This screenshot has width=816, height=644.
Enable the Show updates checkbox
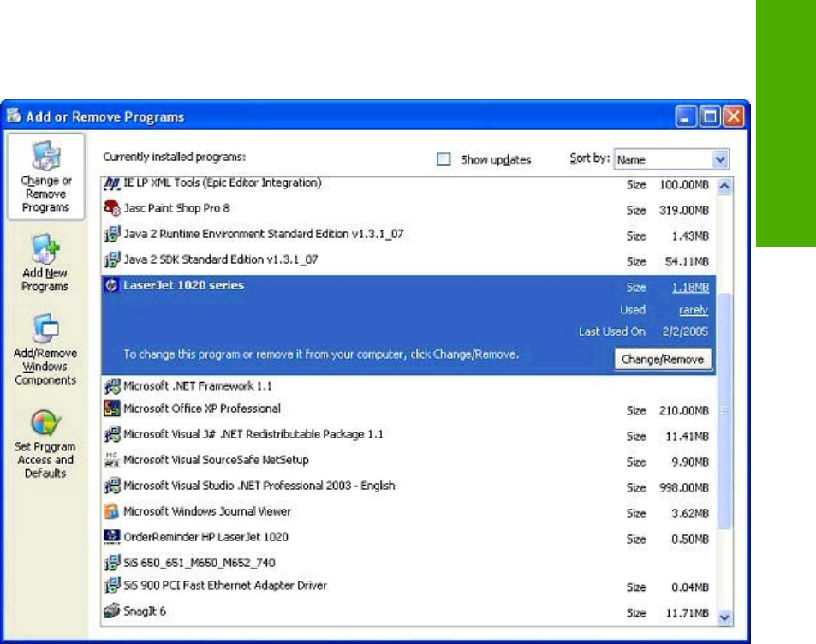click(444, 159)
